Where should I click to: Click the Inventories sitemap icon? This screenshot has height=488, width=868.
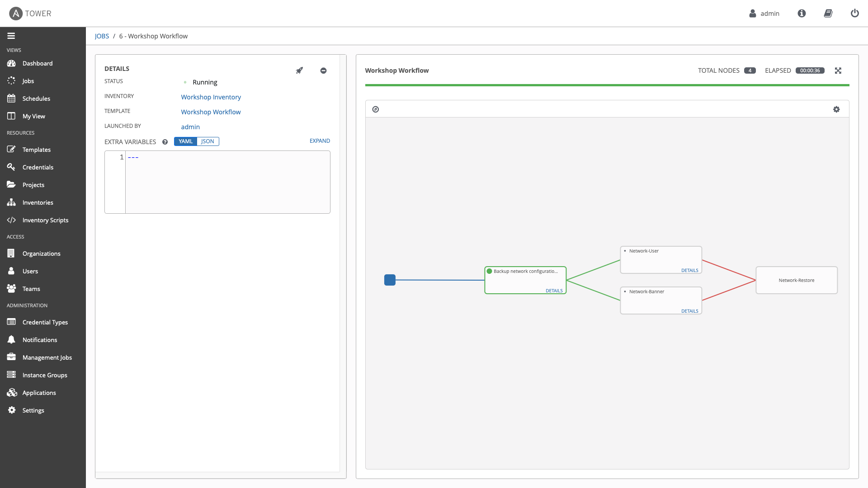[11, 202]
